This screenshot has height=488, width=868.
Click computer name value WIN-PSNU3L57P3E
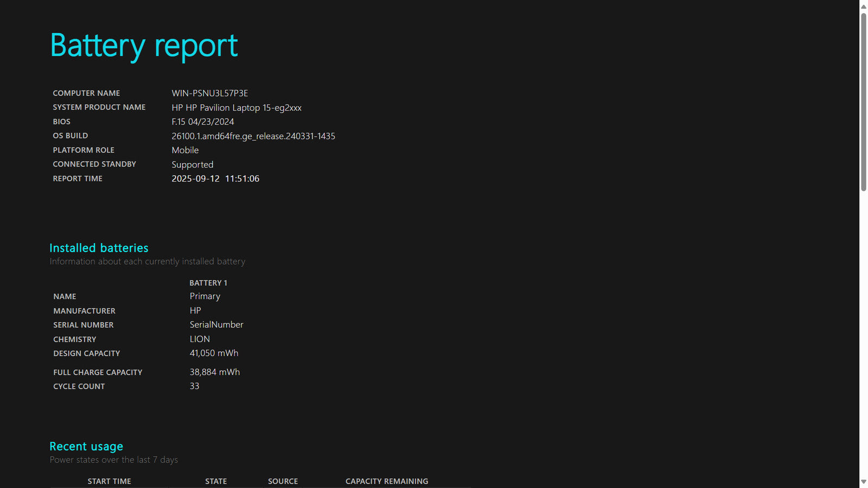(210, 93)
